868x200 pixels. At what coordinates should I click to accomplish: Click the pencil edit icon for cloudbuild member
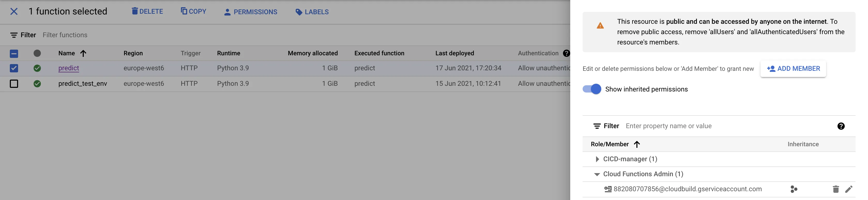(x=849, y=189)
